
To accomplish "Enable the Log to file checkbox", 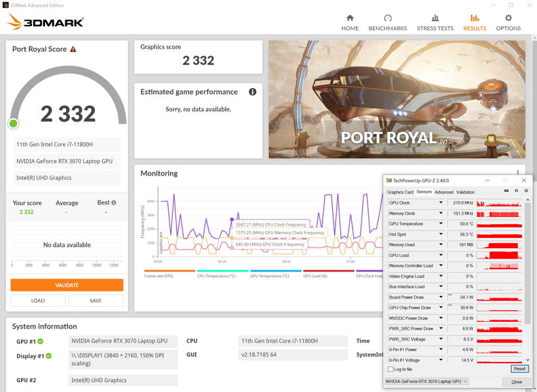I will [x=390, y=369].
